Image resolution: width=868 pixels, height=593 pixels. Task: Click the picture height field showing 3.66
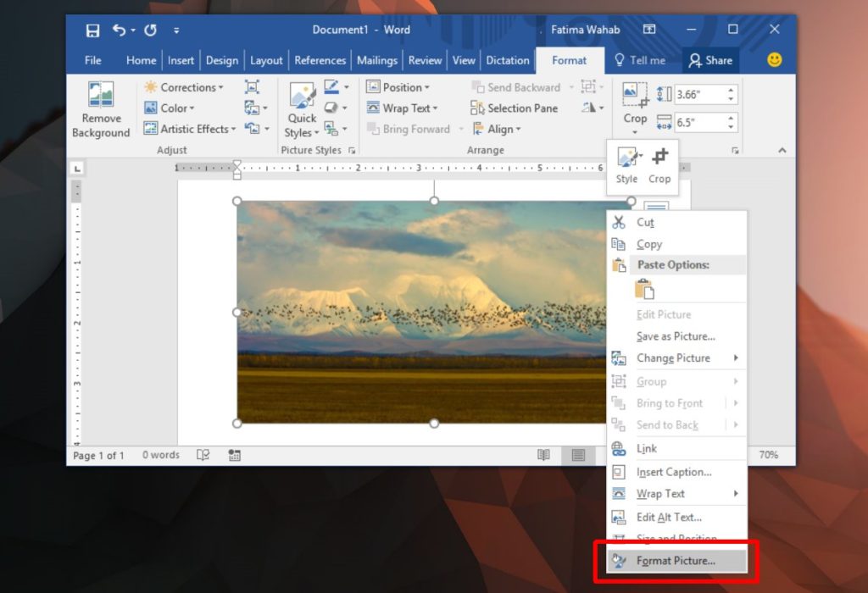703,93
